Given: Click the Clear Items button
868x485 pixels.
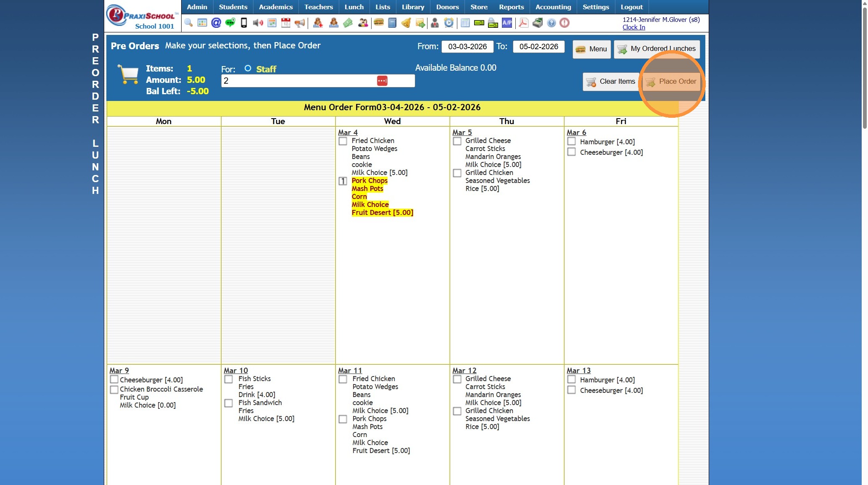Looking at the screenshot, I should click(x=611, y=82).
